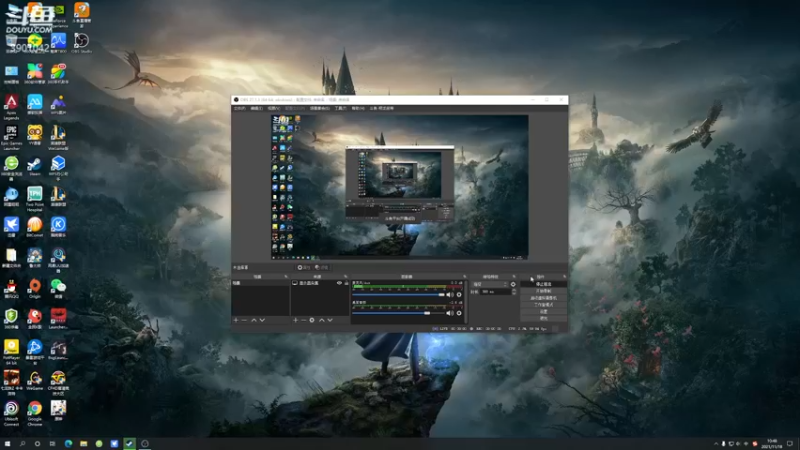The width and height of the screenshot is (800, 450).
Task: Open Desktop Audio settings gear
Action: tap(459, 313)
